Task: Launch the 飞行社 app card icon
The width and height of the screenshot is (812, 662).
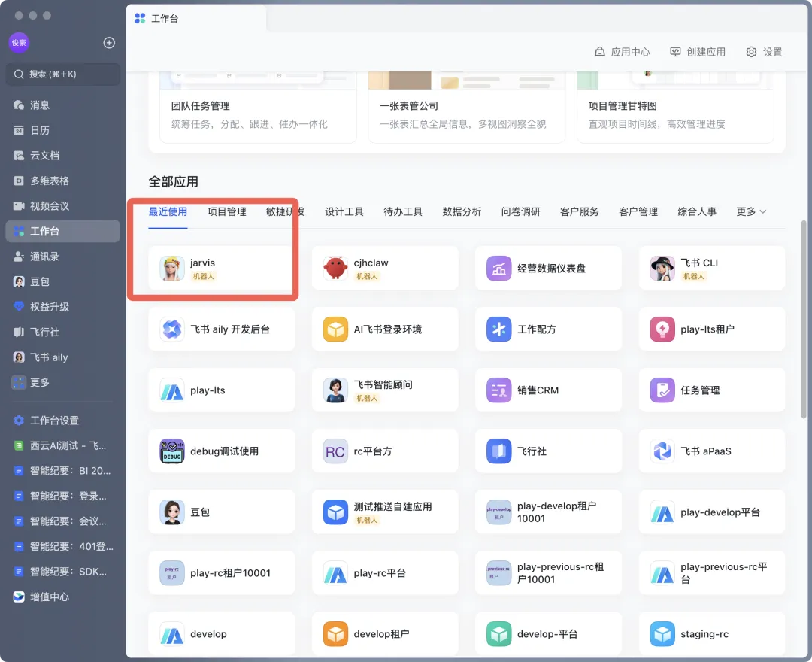Action: 498,451
